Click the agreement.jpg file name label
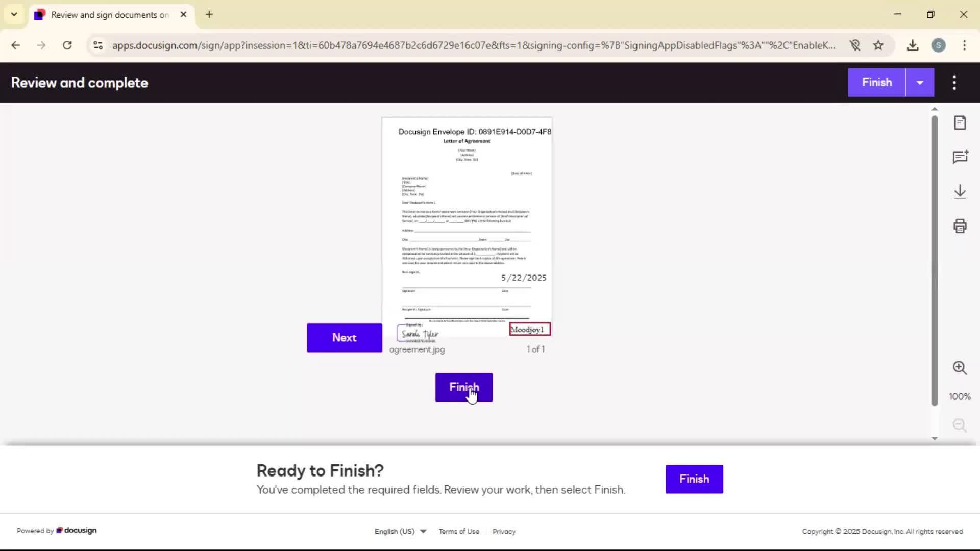Viewport: 980px width, 551px height. click(x=417, y=349)
